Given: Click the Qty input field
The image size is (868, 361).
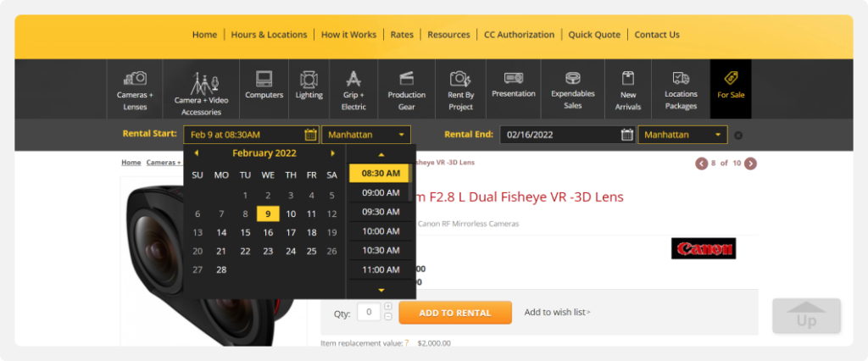Looking at the screenshot, I should point(368,313).
